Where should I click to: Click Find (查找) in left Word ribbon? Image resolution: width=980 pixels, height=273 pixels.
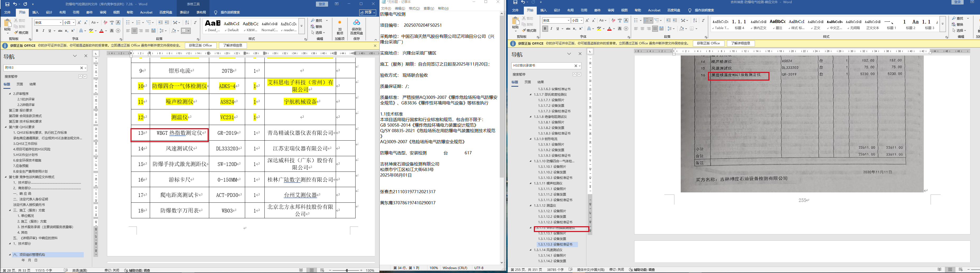[x=316, y=21]
